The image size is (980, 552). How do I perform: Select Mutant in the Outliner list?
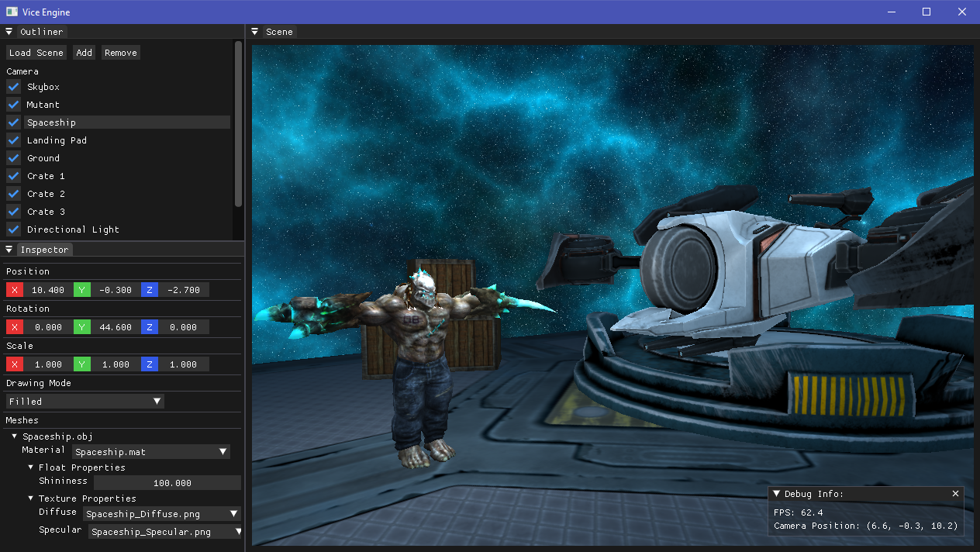pyautogui.click(x=127, y=105)
